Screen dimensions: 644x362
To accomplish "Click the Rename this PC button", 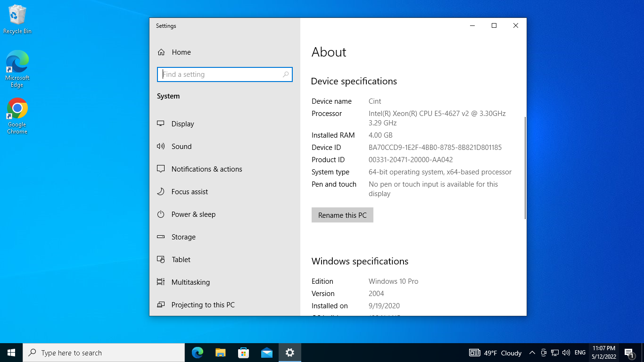I will pos(342,215).
